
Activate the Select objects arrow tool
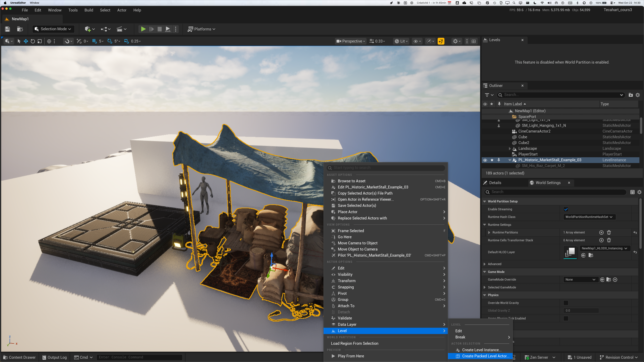19,41
